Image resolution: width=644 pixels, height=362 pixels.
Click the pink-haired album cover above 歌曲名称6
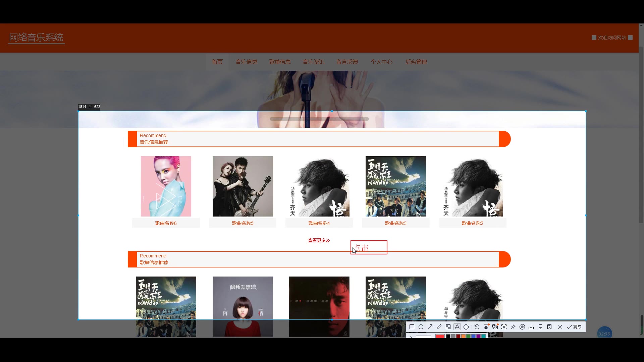click(166, 186)
